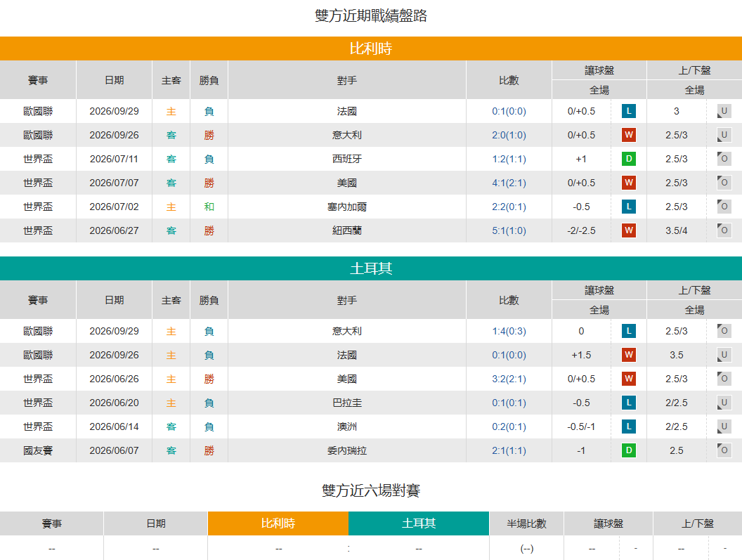The height and width of the screenshot is (560, 742).
Task: Click the 雙方近六場對賽 heading
Action: click(x=371, y=490)
